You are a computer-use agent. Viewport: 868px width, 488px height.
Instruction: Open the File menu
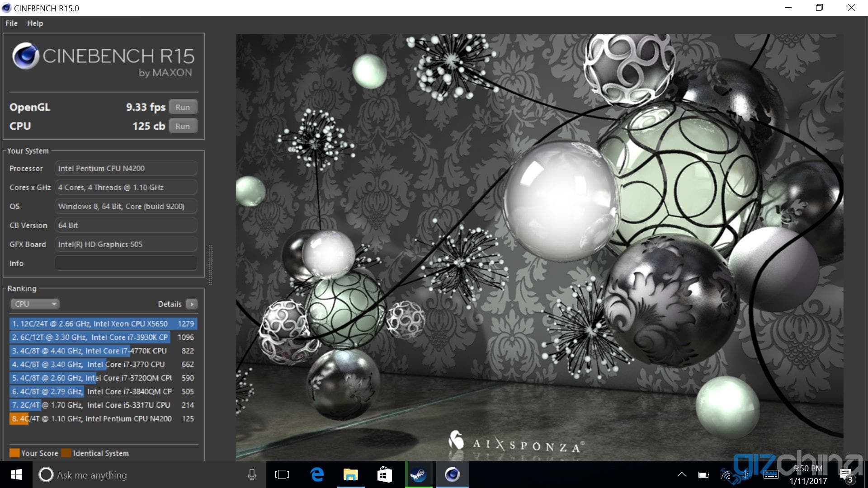(11, 23)
